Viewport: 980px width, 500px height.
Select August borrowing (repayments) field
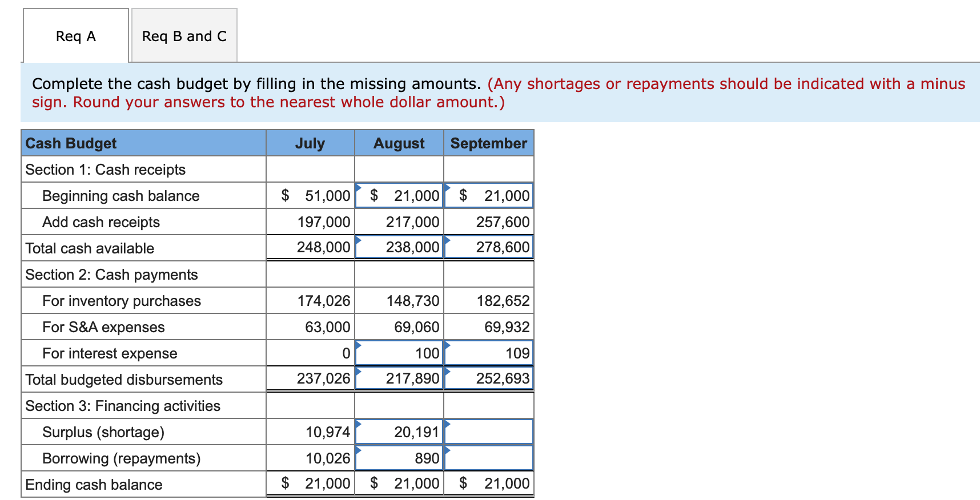coord(399,458)
